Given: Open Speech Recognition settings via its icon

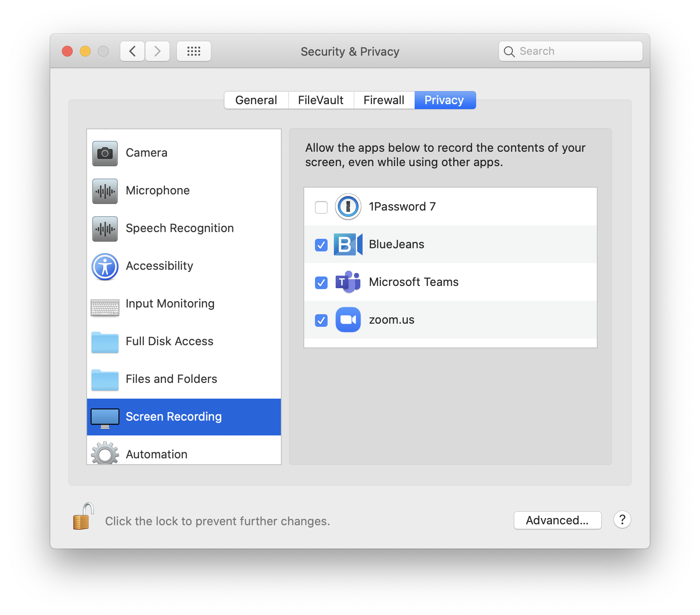Looking at the screenshot, I should [x=105, y=228].
